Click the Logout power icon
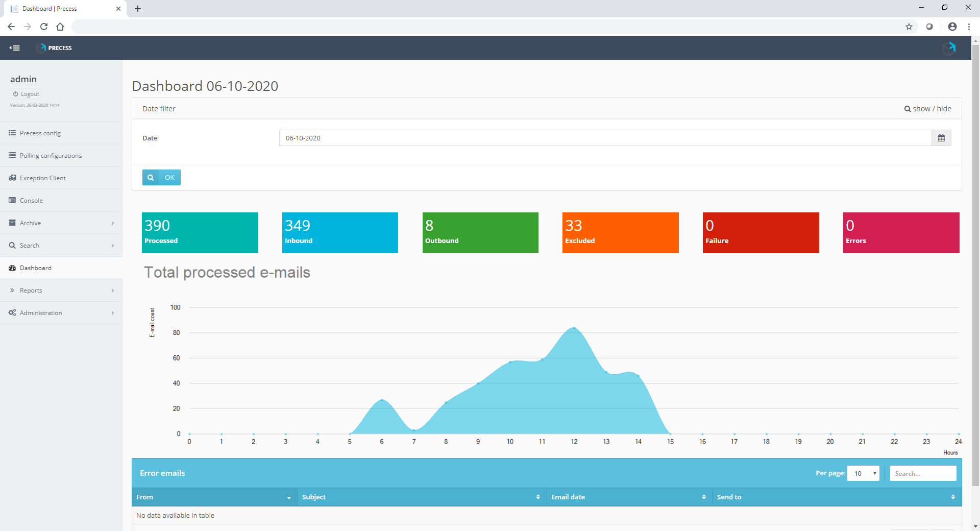 tap(16, 94)
